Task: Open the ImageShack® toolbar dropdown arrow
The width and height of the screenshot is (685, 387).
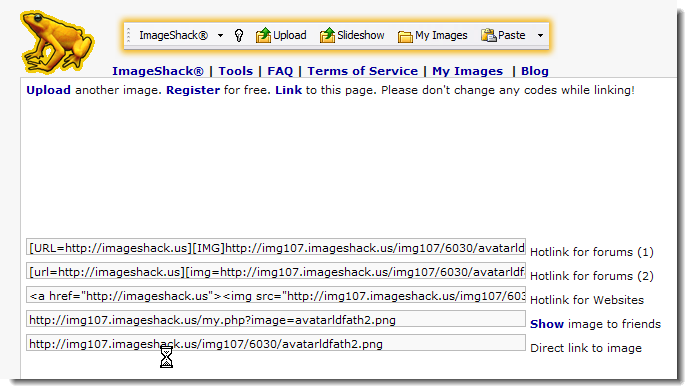Action: 221,35
